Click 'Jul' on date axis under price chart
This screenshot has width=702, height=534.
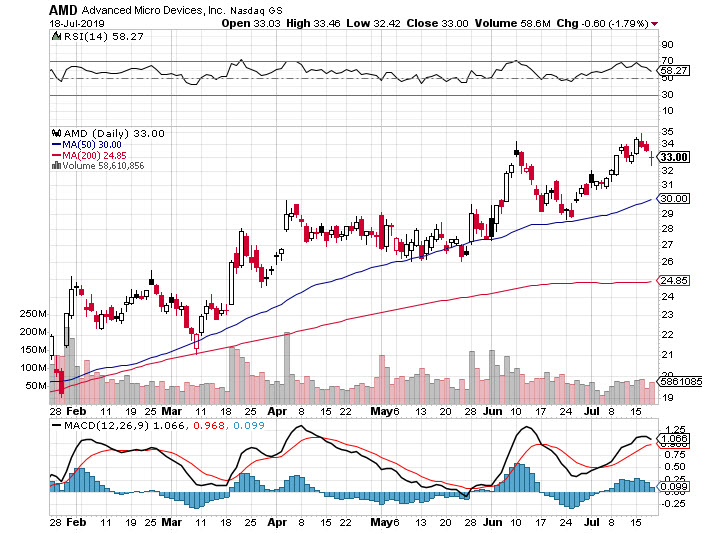pos(592,411)
